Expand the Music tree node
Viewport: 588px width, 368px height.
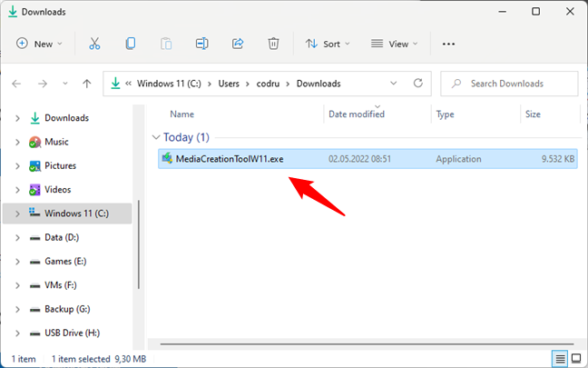(x=17, y=142)
